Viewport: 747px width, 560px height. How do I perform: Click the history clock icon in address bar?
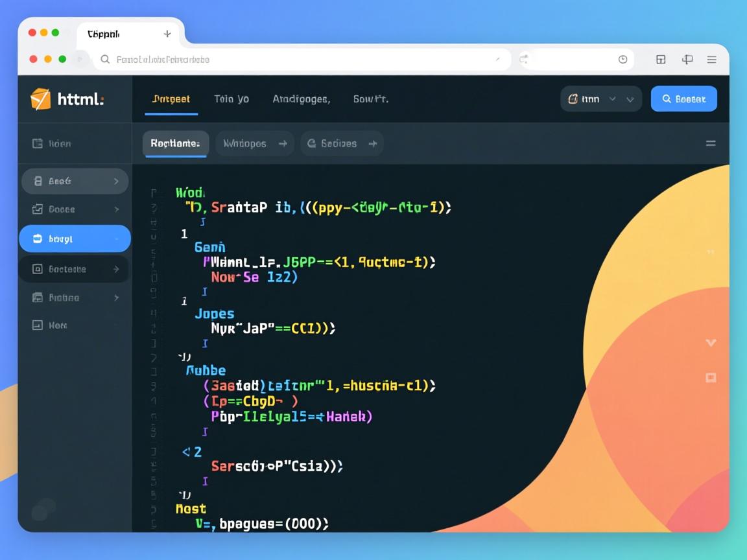click(622, 60)
